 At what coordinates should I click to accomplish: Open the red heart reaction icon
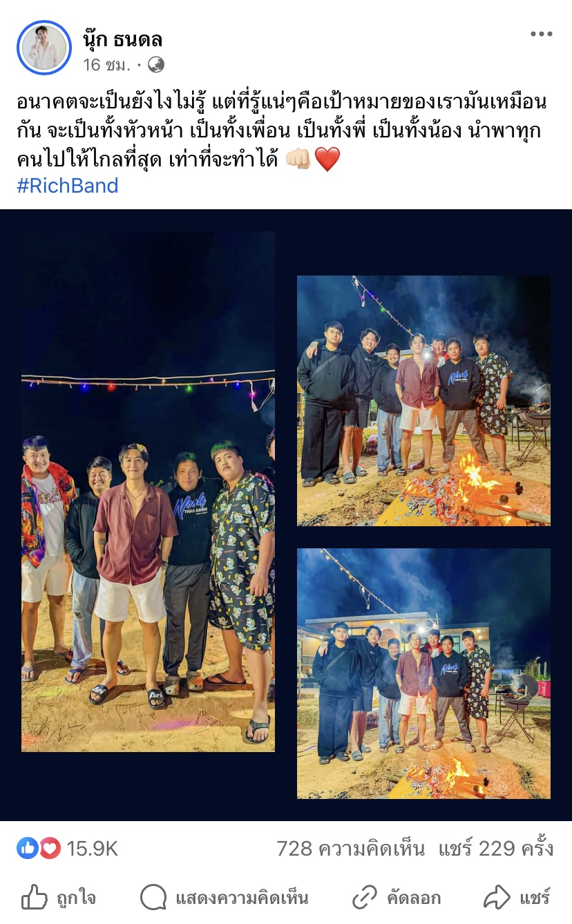pyautogui.click(x=50, y=848)
